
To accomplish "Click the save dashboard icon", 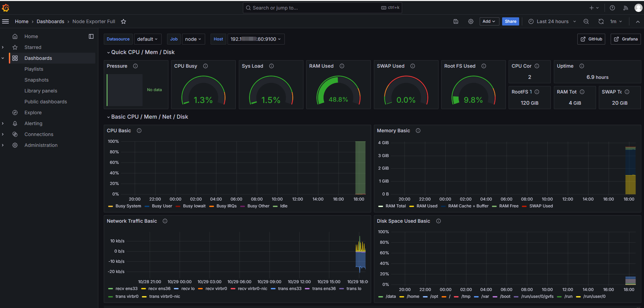I will pyautogui.click(x=456, y=21).
